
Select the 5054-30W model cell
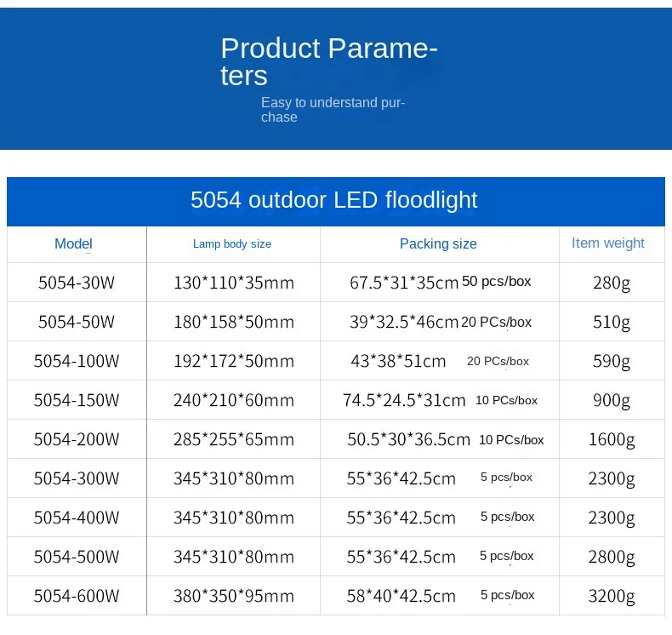77,283
